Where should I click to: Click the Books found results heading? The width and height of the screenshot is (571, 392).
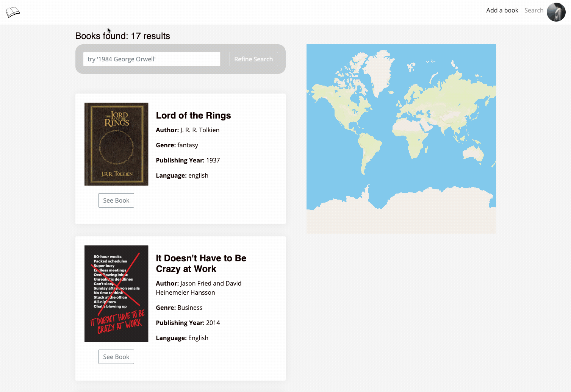(x=122, y=36)
